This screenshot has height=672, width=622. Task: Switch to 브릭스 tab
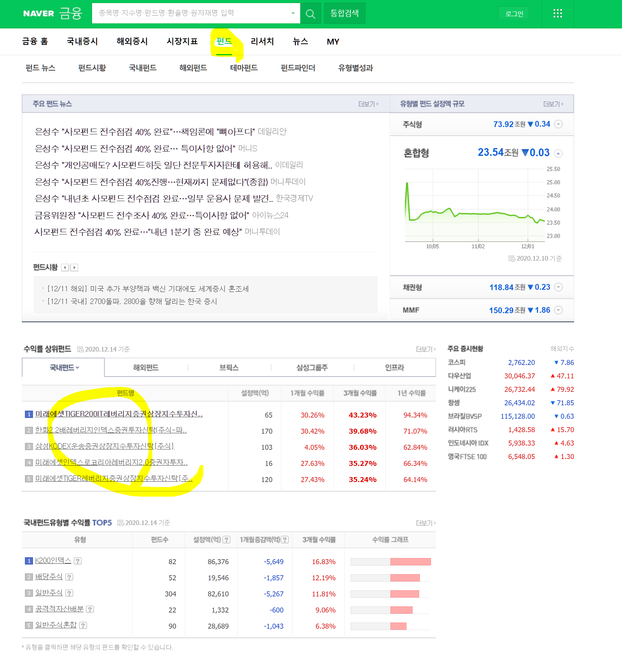229,368
